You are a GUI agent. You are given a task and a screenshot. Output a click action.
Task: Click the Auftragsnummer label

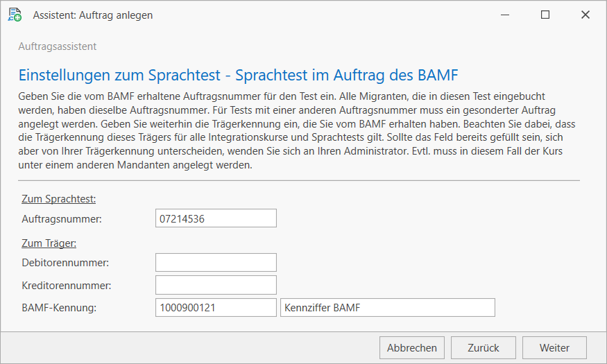62,219
